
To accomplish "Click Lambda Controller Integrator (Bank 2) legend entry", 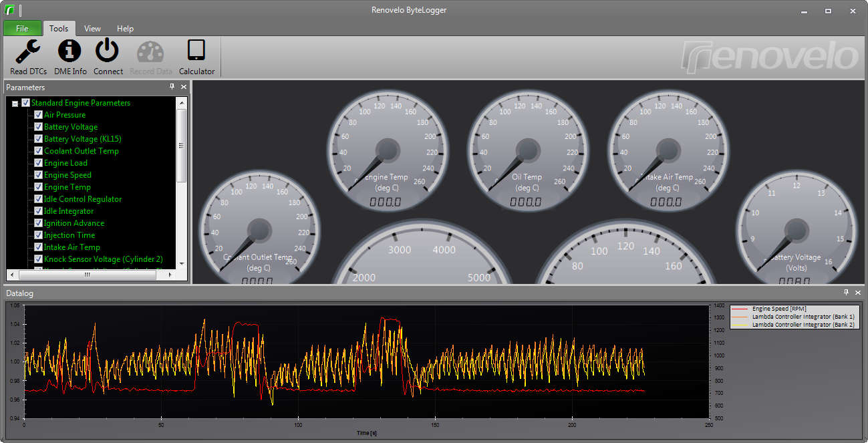I will [x=794, y=325].
